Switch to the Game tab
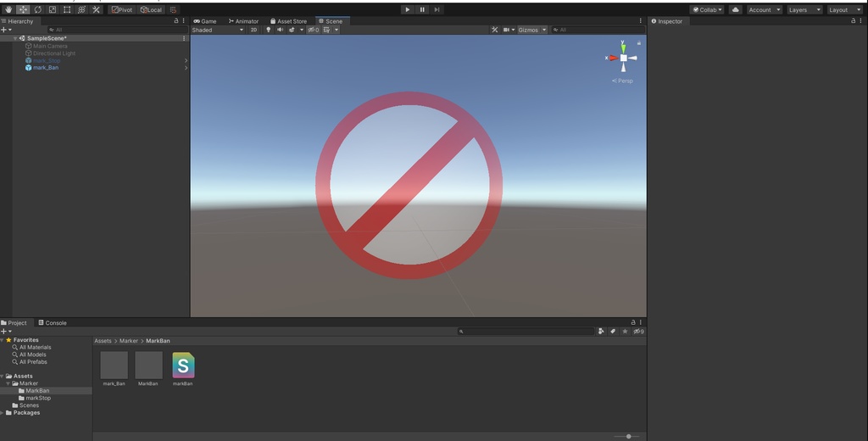Image resolution: width=868 pixels, height=441 pixels. [205, 21]
